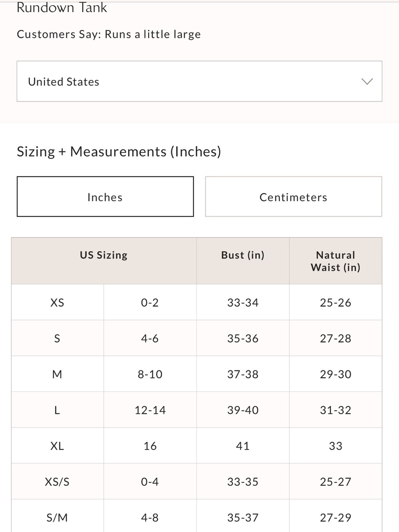Click the 25-26 waist measurement cell

336,303
